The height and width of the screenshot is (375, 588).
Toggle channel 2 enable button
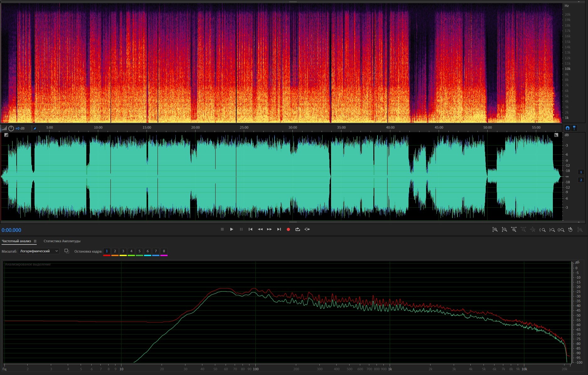coord(581,180)
